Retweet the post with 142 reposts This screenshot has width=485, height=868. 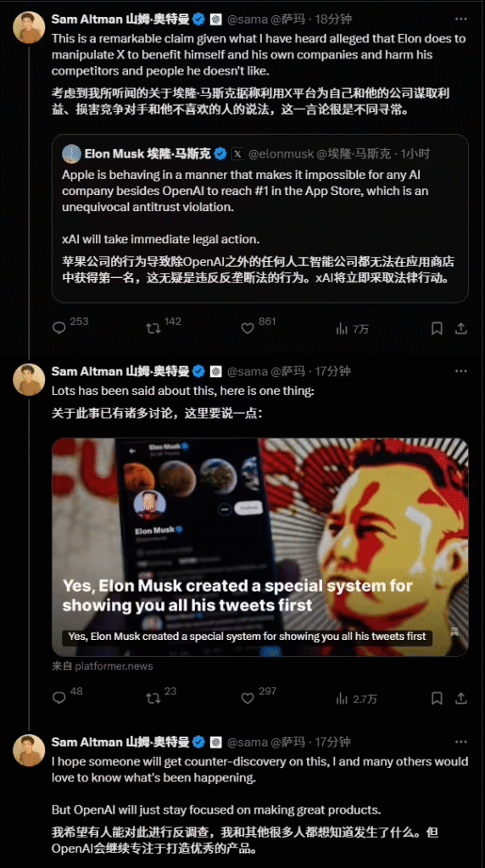pyautogui.click(x=153, y=328)
